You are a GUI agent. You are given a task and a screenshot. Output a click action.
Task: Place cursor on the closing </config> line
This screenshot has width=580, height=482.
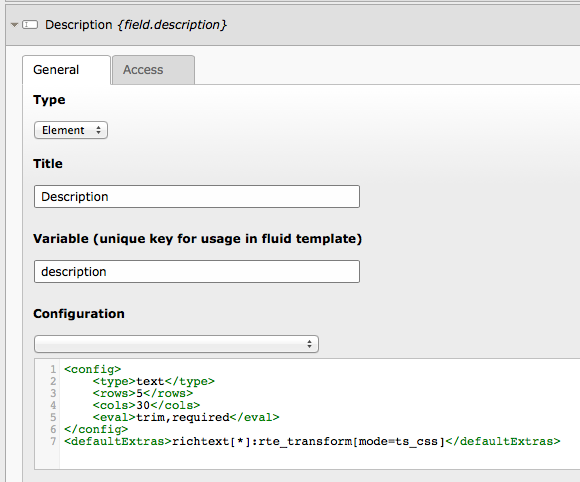pos(96,429)
